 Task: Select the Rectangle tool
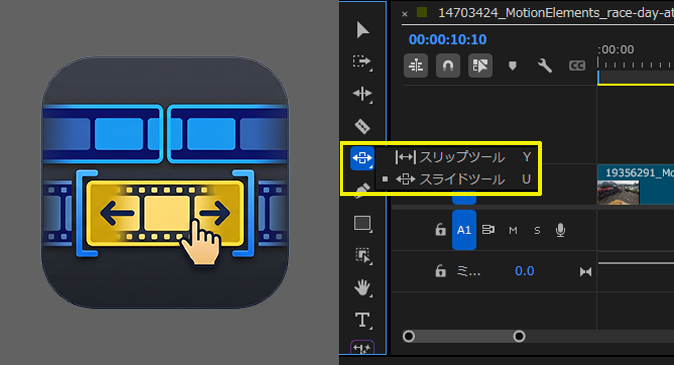(362, 224)
